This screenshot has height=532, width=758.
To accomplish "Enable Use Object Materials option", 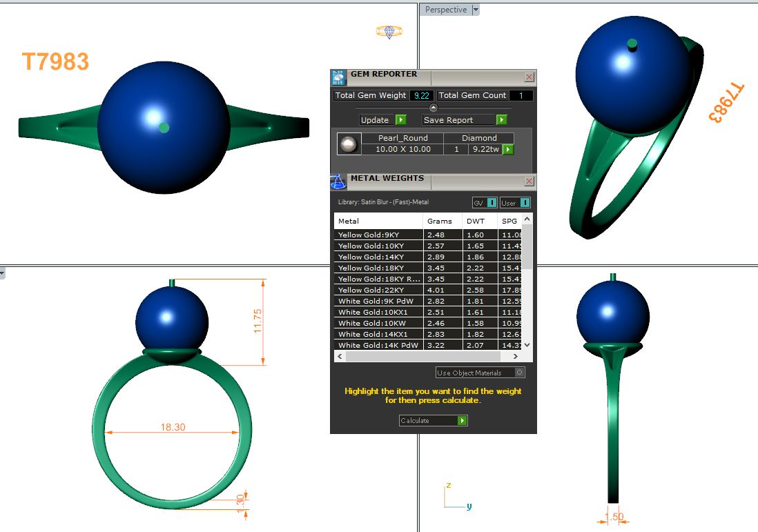I will click(519, 373).
